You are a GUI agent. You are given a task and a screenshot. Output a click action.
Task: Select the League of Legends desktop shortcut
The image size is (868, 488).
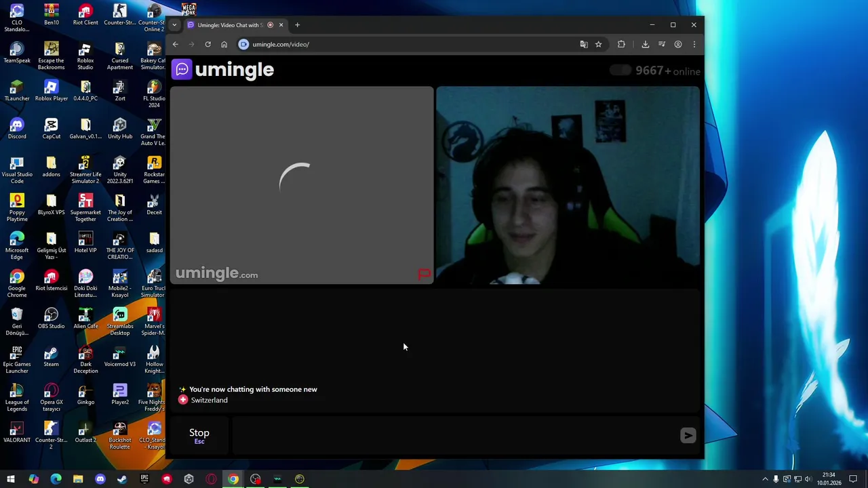pyautogui.click(x=17, y=397)
